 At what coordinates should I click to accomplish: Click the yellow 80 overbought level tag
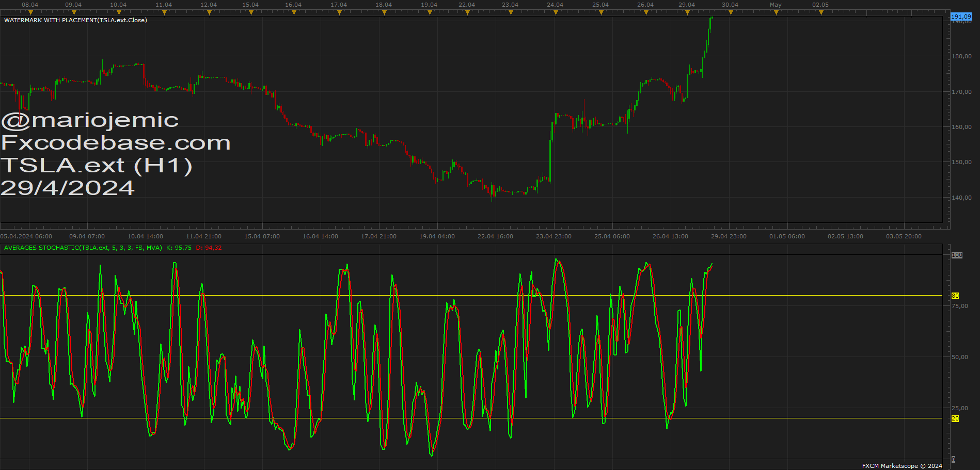tap(955, 296)
